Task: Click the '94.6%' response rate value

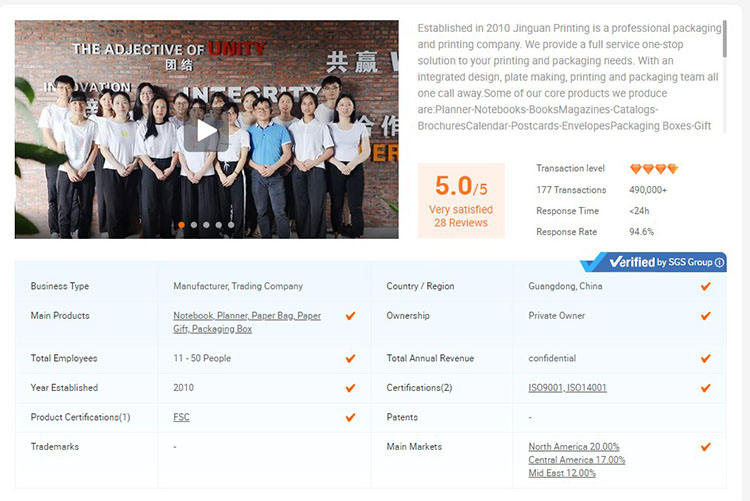Action: tap(641, 232)
